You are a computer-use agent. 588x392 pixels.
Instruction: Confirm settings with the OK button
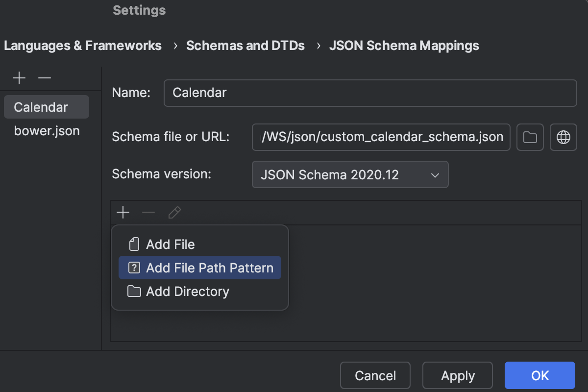(x=539, y=375)
